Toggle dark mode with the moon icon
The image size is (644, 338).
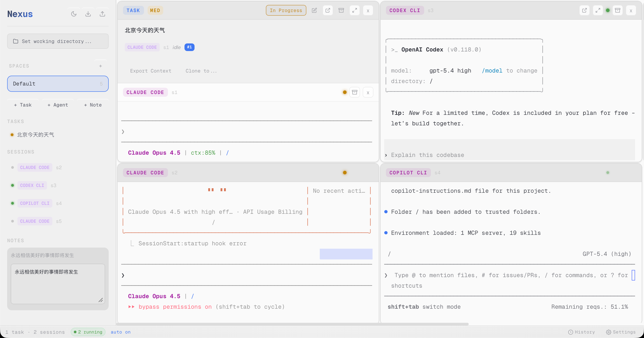coord(74,14)
